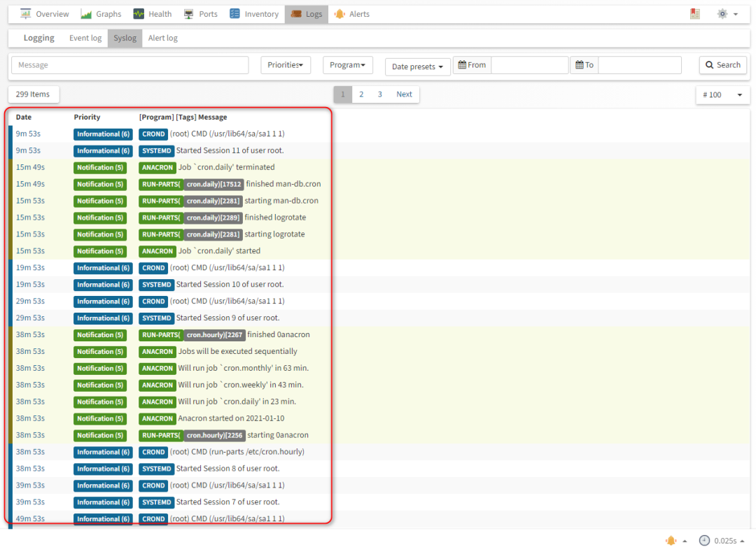Viewport: 756px width, 547px height.
Task: Open the Date presets dropdown
Action: [x=417, y=66]
